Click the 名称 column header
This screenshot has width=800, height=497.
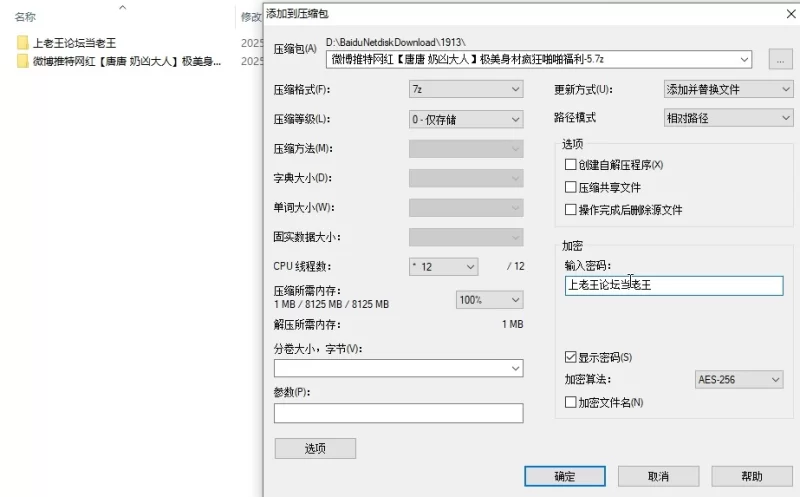point(25,17)
